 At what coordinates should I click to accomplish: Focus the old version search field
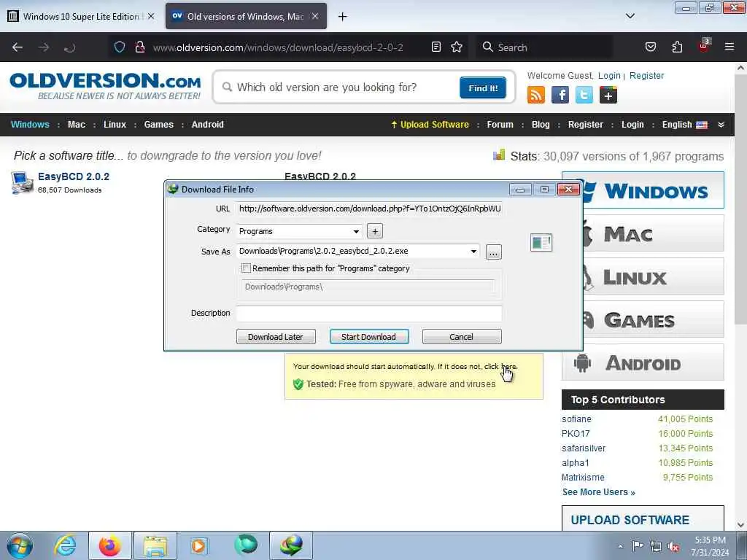tap(338, 87)
